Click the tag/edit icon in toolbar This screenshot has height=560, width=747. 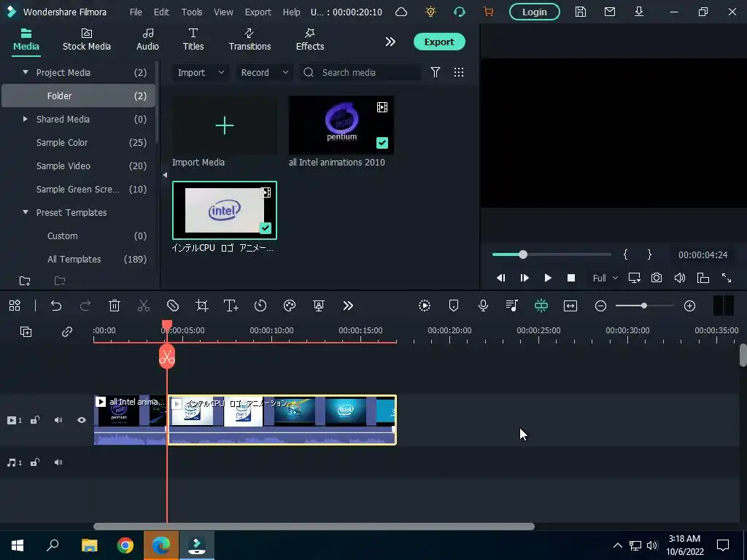[173, 306]
